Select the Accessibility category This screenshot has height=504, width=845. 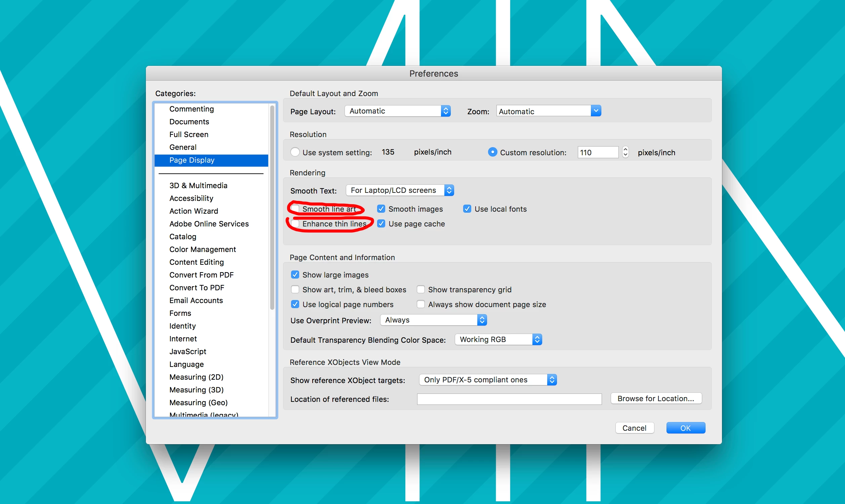(x=191, y=198)
